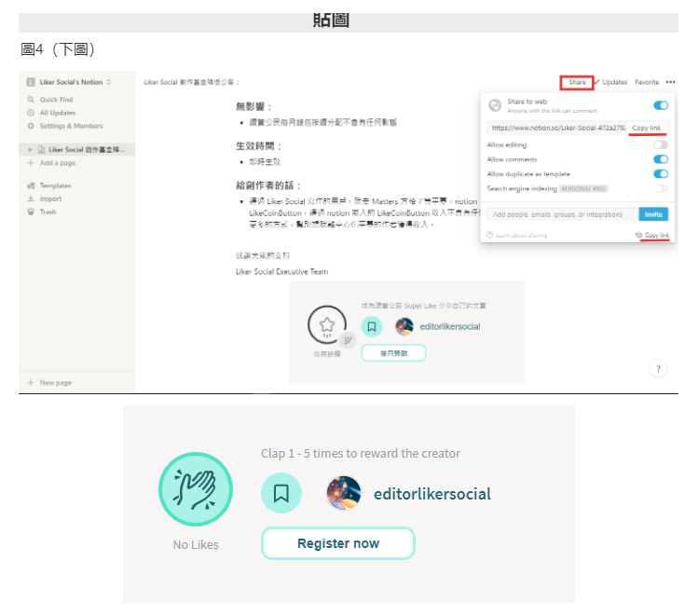Viewport: 698px width, 616px height.
Task: Toggle the Allow editing switch
Action: pos(661,144)
